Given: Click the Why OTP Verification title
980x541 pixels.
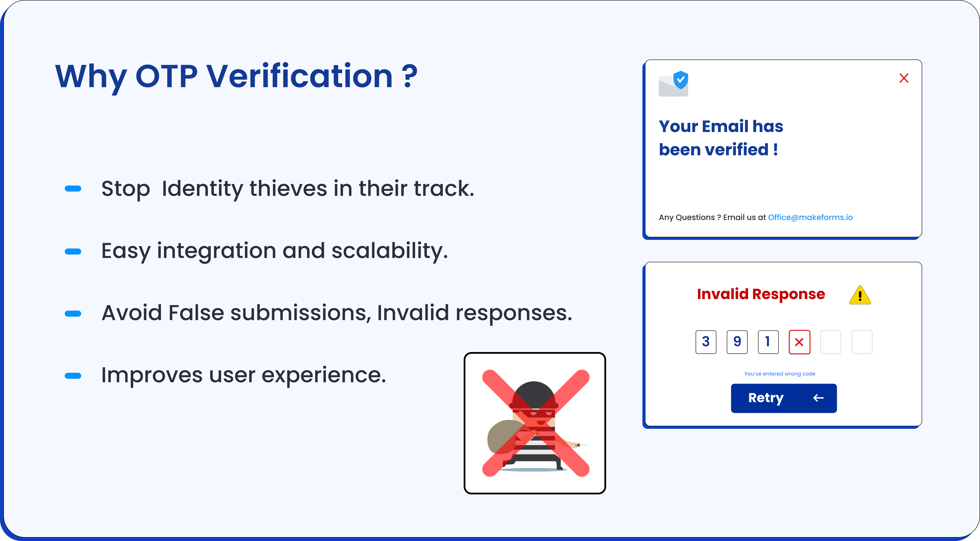Looking at the screenshot, I should [236, 77].
